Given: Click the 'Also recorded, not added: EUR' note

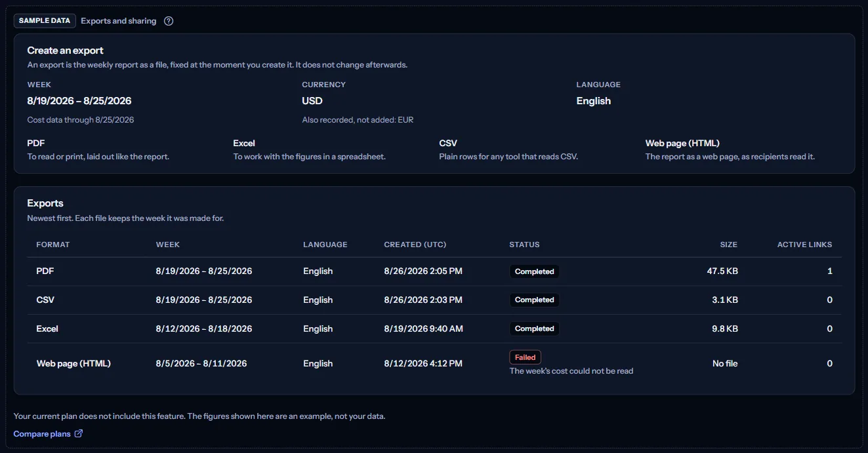Looking at the screenshot, I should (358, 120).
